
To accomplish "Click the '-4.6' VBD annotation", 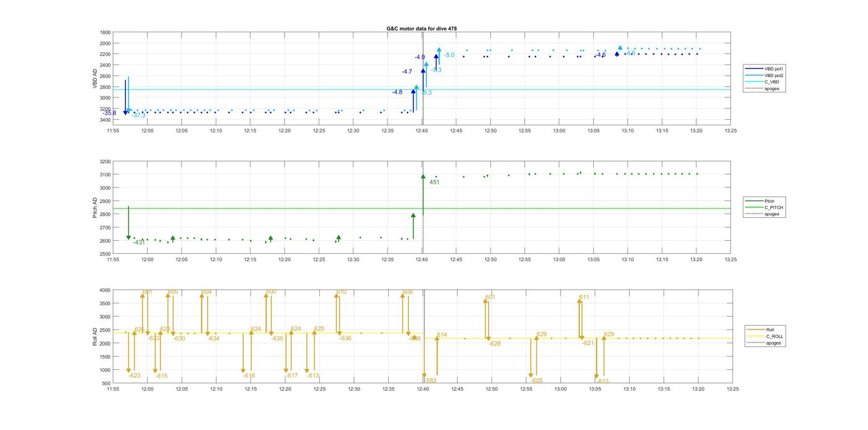I will tap(600, 55).
